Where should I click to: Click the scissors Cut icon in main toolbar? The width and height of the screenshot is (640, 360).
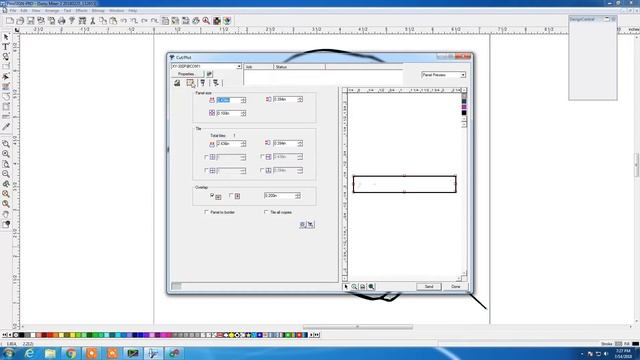click(93, 20)
